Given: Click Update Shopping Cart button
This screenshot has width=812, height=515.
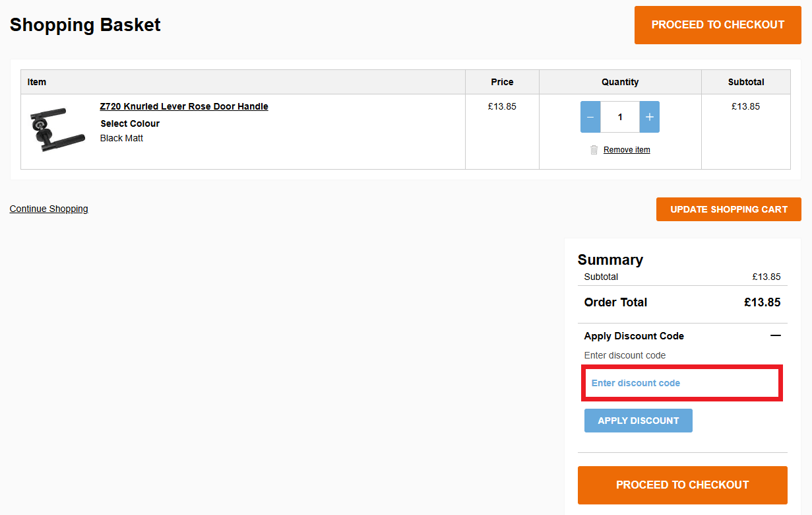Looking at the screenshot, I should [729, 209].
